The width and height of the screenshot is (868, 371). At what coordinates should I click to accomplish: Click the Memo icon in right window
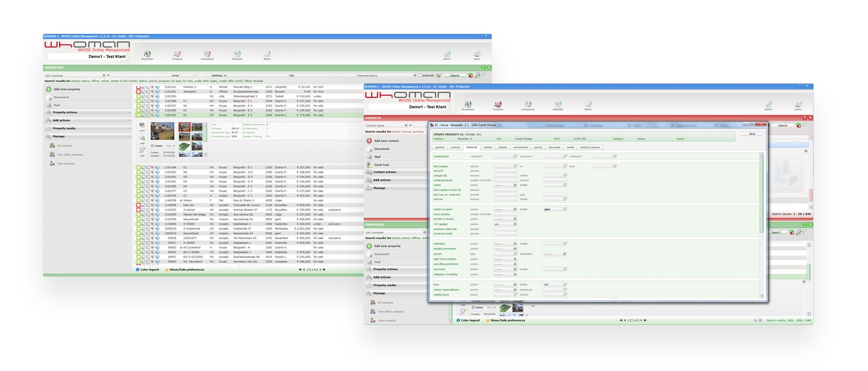[588, 105]
